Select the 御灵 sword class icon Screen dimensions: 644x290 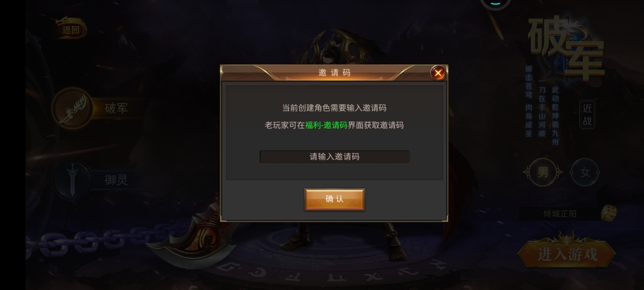click(x=72, y=179)
